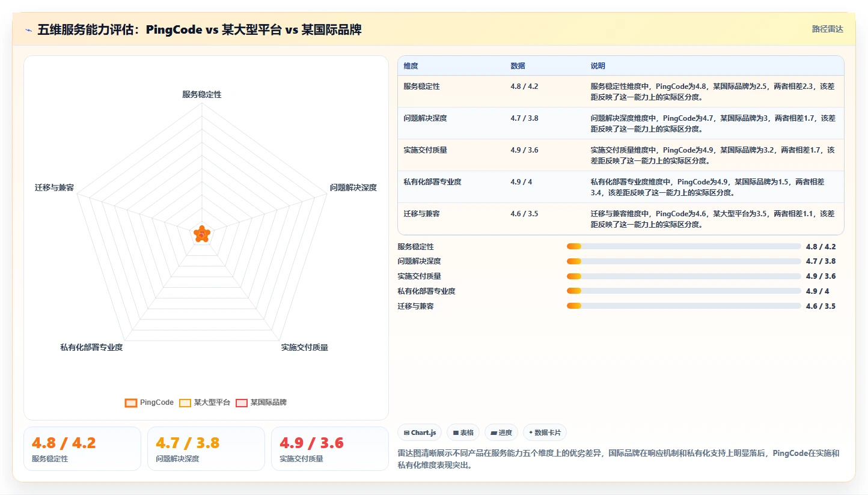Select the 问题解决深度 table row cell

[x=426, y=118]
